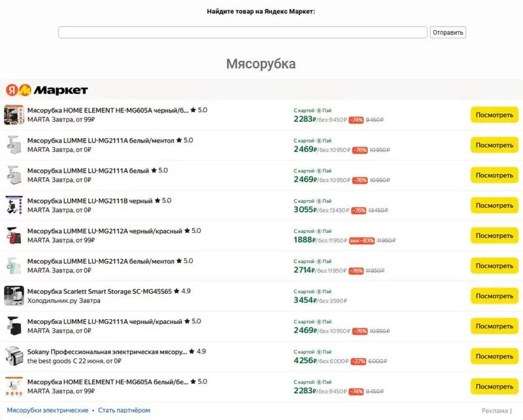Click Посмотреть for LUMME LU-MG2111A белый
Screen dimensions: 523x420
(494, 175)
